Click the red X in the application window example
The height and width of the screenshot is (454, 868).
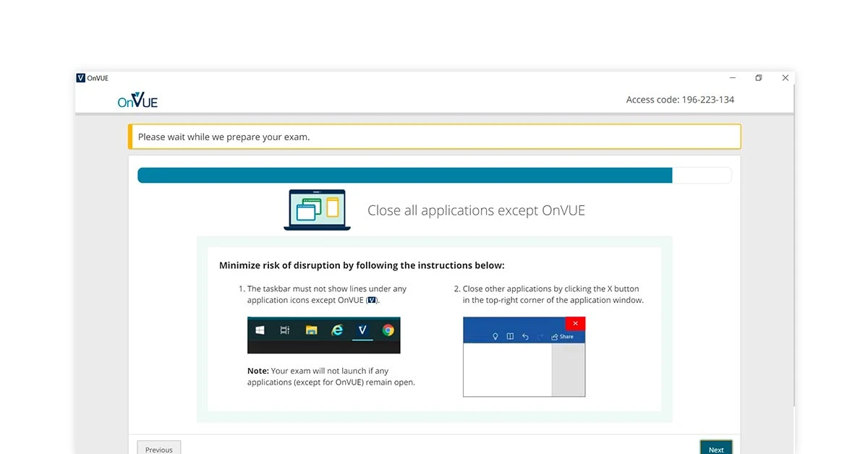click(x=575, y=323)
